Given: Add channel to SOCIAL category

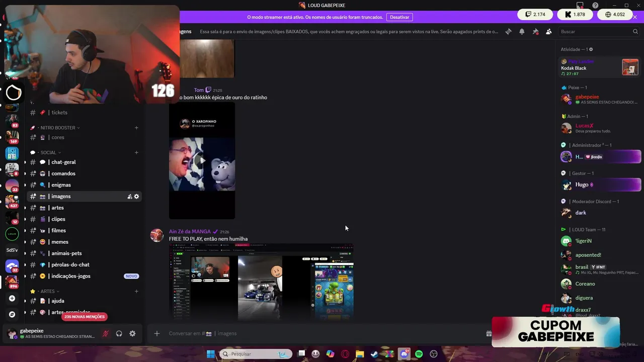Looking at the screenshot, I should pyautogui.click(x=136, y=152).
